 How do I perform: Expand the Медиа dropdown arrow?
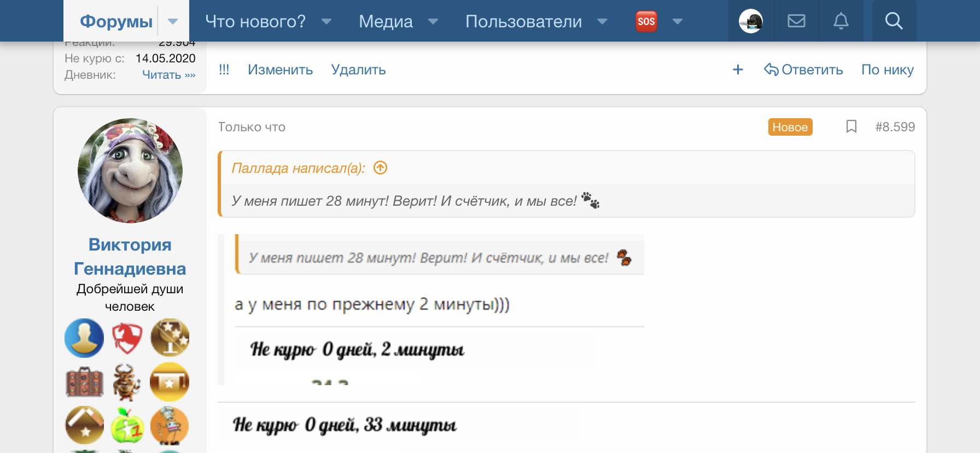click(433, 21)
